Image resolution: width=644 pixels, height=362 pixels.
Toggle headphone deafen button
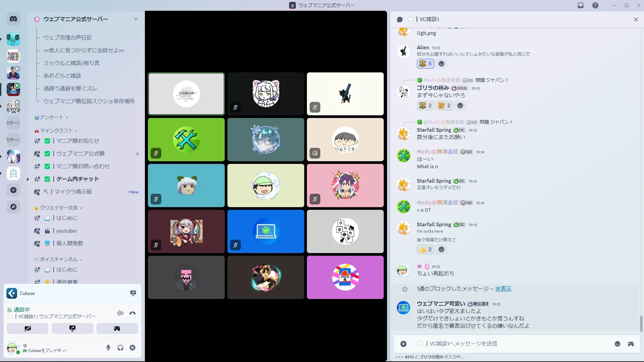coord(120,348)
